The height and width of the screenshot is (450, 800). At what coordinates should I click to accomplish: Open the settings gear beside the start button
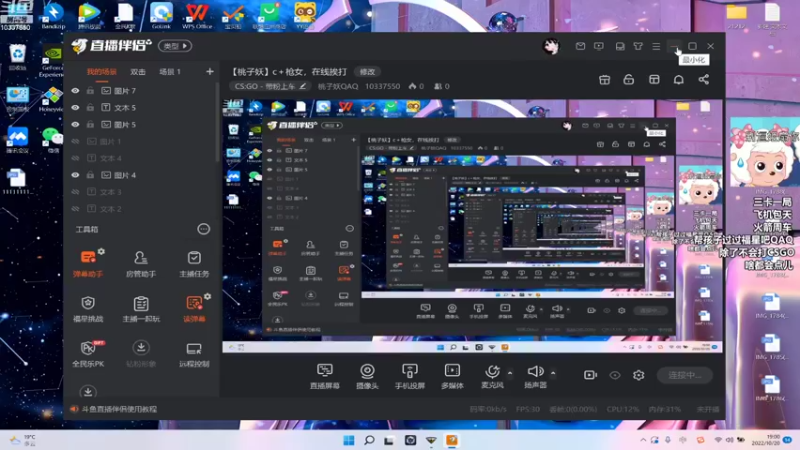click(x=638, y=375)
